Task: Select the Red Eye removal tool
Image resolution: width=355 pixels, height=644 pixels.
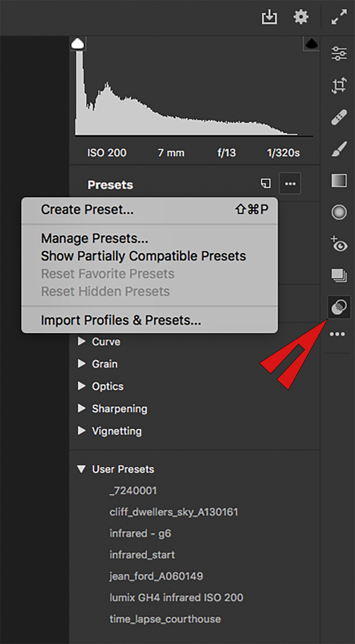Action: coord(339,244)
